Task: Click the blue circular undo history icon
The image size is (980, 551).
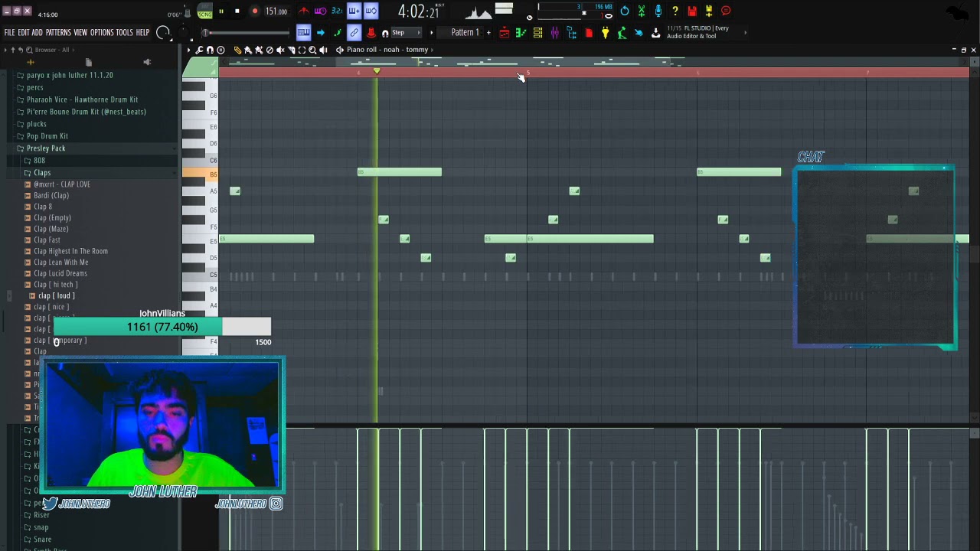Action: [x=625, y=11]
